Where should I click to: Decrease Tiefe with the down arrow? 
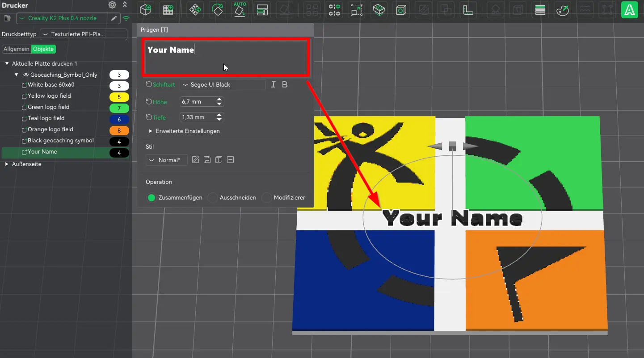pyautogui.click(x=219, y=120)
